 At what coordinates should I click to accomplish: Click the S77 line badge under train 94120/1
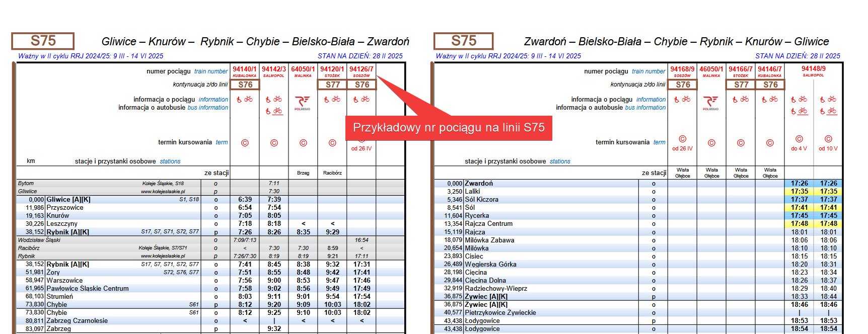click(333, 85)
